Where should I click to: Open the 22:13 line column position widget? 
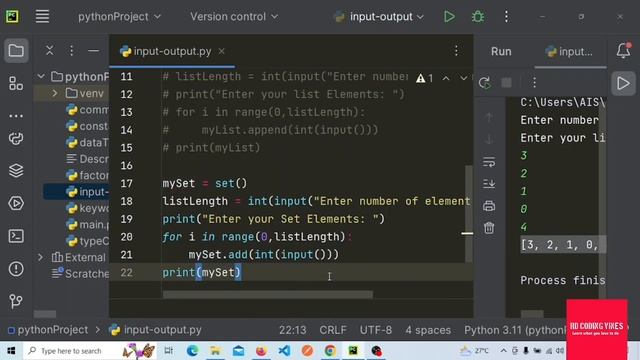click(293, 330)
